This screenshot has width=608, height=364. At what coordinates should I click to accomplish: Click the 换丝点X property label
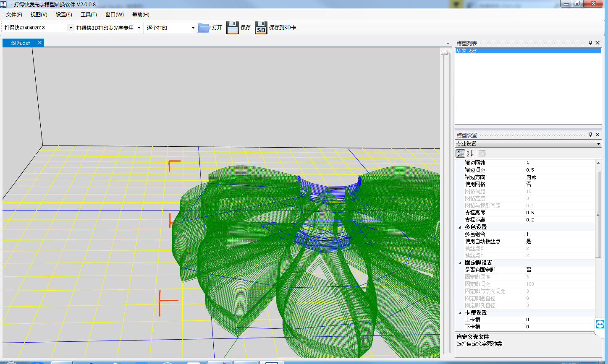(x=474, y=248)
